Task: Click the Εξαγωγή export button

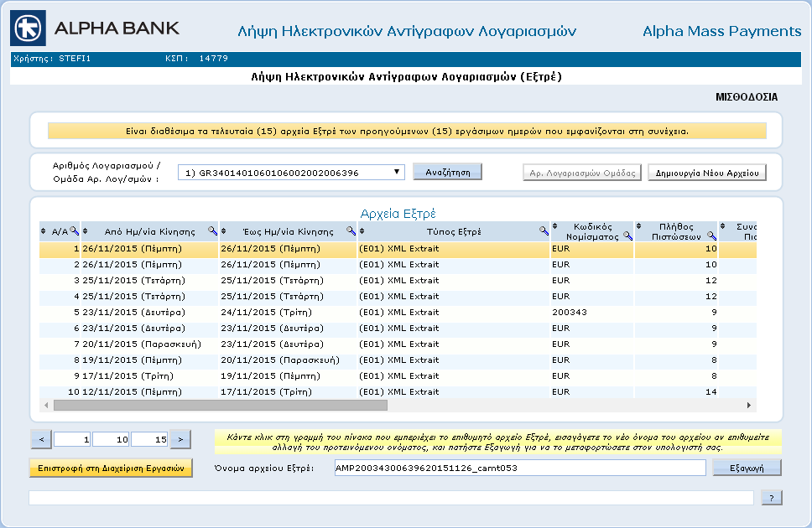Action: tap(747, 468)
